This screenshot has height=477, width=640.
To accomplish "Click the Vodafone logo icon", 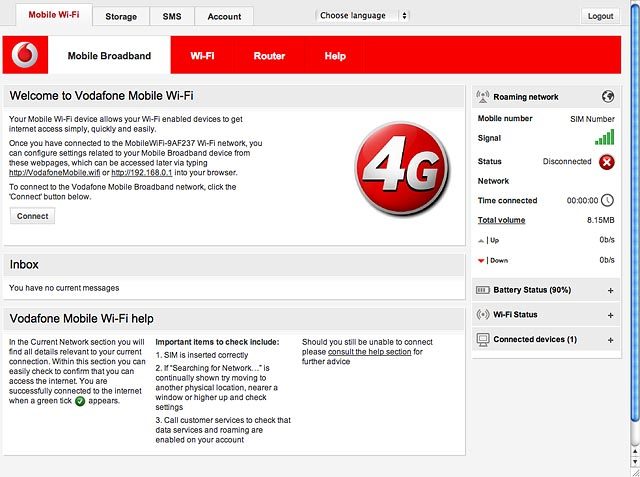I will point(25,55).
